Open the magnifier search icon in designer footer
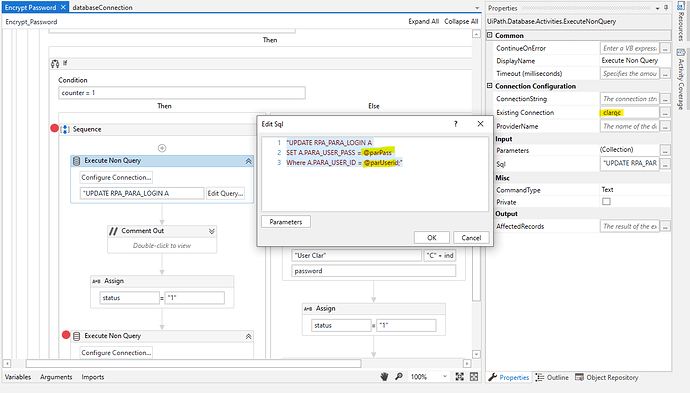The height and width of the screenshot is (393, 690). 399,377
